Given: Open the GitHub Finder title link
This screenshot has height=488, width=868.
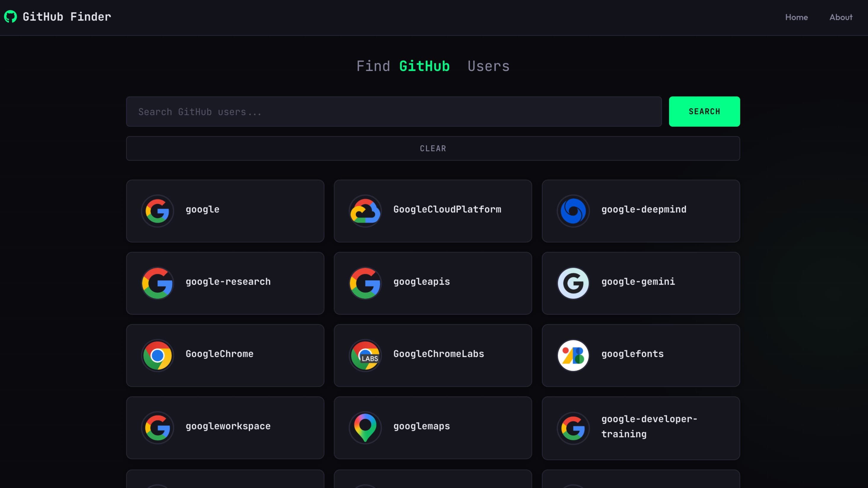Looking at the screenshot, I should (x=67, y=17).
